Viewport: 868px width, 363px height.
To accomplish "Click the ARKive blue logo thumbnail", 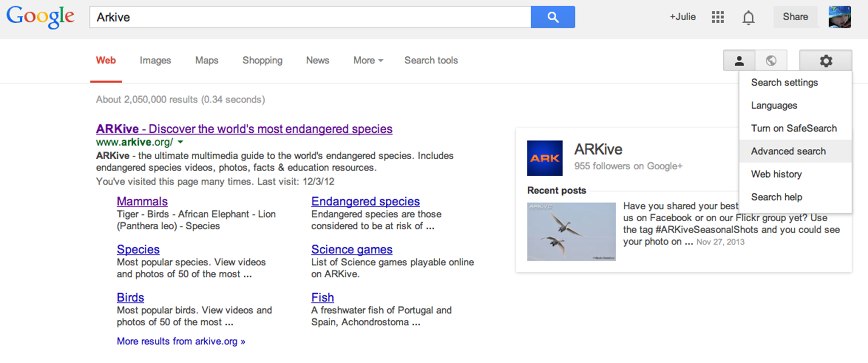I will [x=545, y=158].
